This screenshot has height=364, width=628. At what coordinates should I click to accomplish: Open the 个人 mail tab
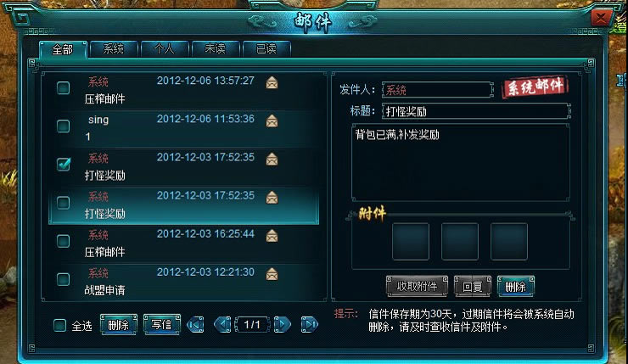tap(165, 49)
